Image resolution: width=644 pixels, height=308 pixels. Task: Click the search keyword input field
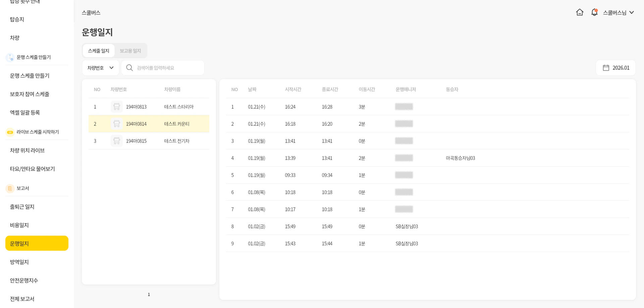point(168,68)
